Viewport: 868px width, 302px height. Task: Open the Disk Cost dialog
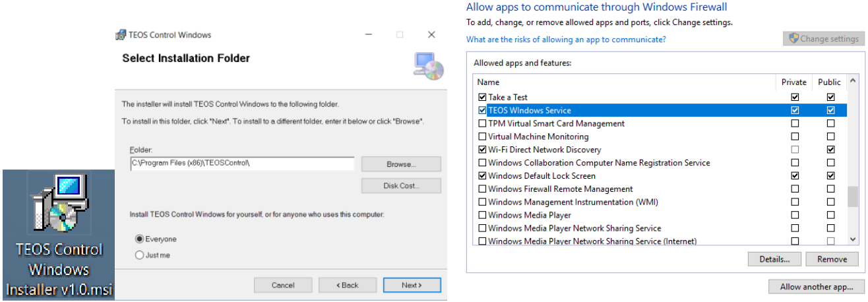(x=400, y=186)
